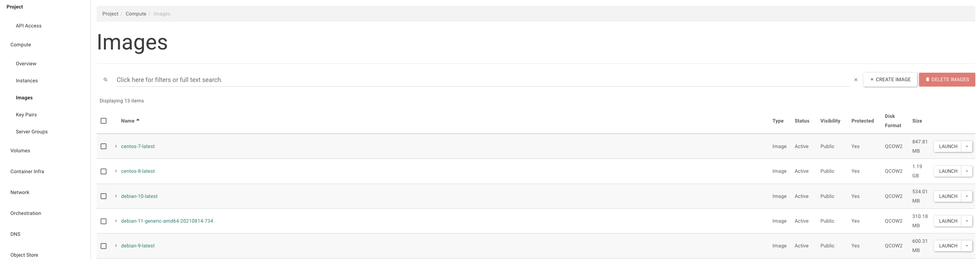Open Launch dropdown arrow for debian-10-latest
The height and width of the screenshot is (259, 980).
pos(966,196)
